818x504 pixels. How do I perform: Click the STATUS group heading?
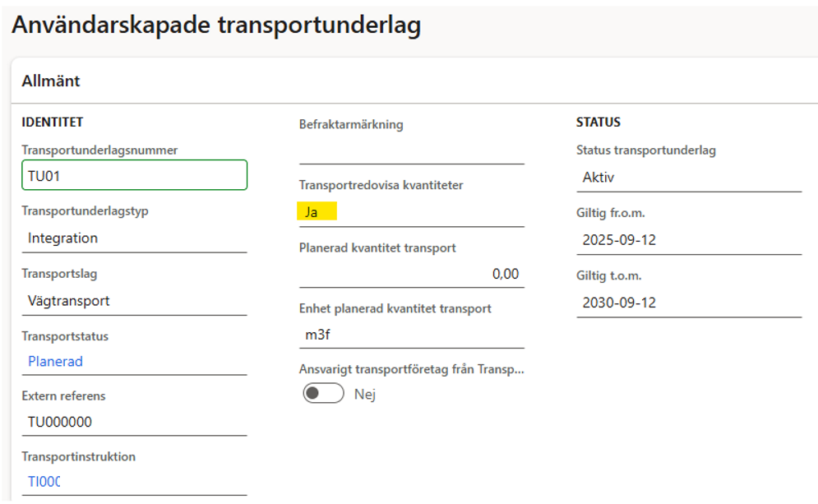click(598, 123)
